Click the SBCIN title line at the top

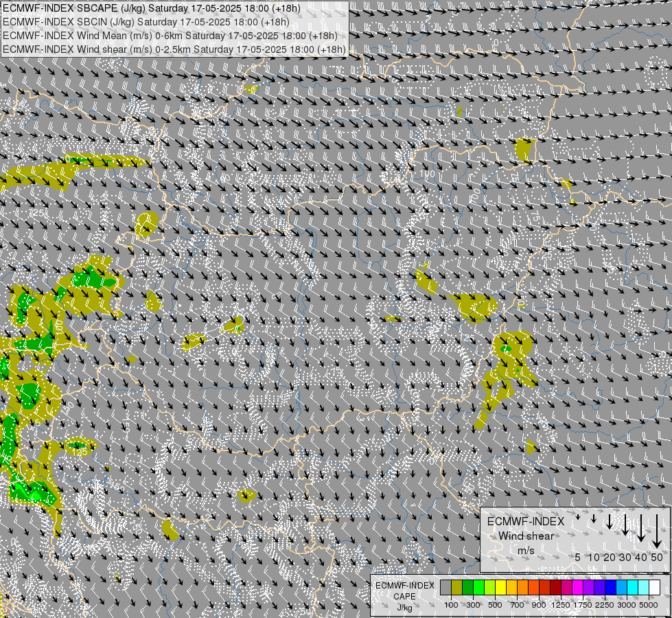(146, 22)
